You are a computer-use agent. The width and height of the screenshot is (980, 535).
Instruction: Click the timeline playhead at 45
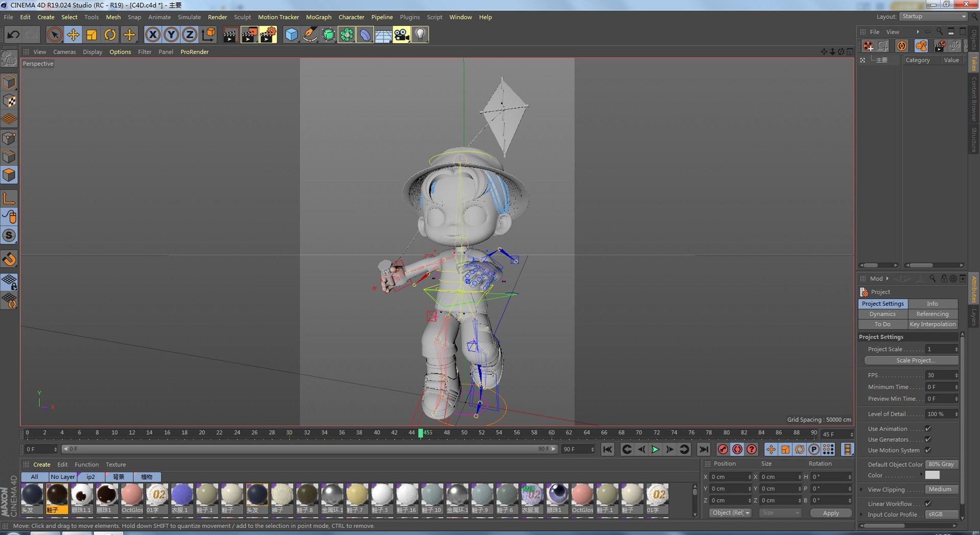[x=421, y=432]
